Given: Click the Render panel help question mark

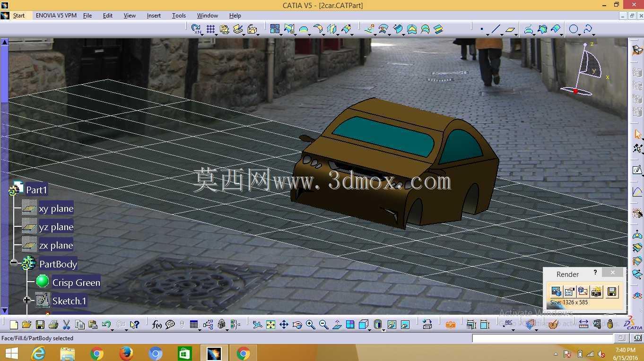Looking at the screenshot, I should 595,273.
